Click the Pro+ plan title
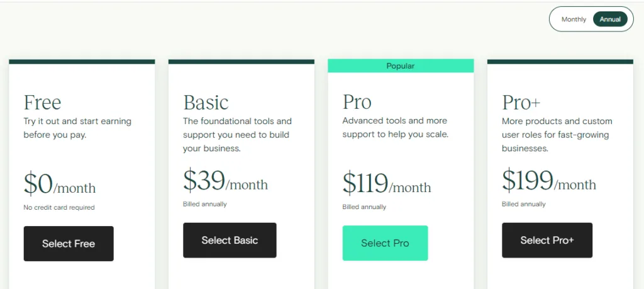The height and width of the screenshot is (289, 644). 521,102
